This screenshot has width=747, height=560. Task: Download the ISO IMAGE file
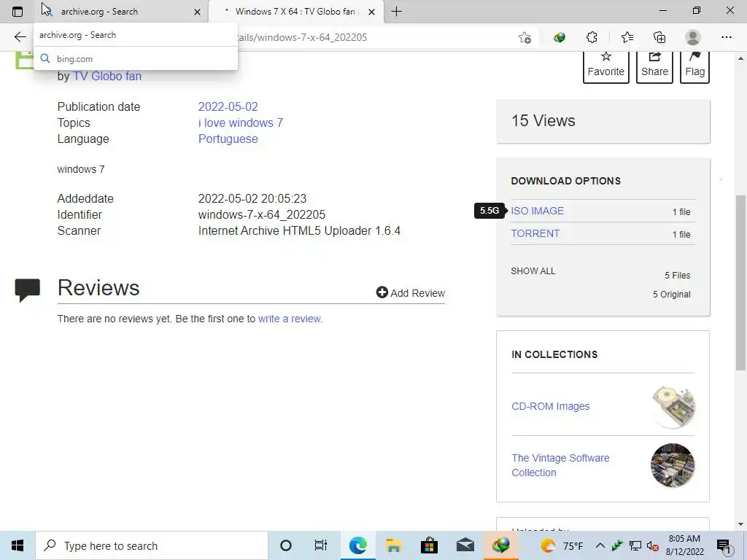point(538,211)
